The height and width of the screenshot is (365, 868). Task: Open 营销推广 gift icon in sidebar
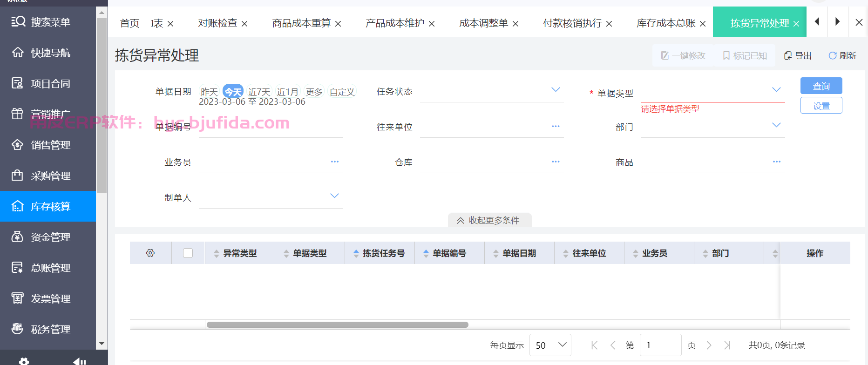17,114
